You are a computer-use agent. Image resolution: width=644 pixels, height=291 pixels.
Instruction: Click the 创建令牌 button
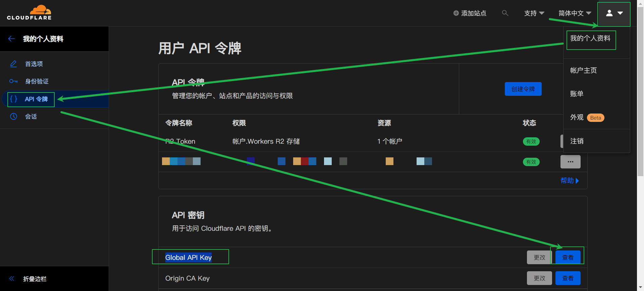tap(523, 89)
